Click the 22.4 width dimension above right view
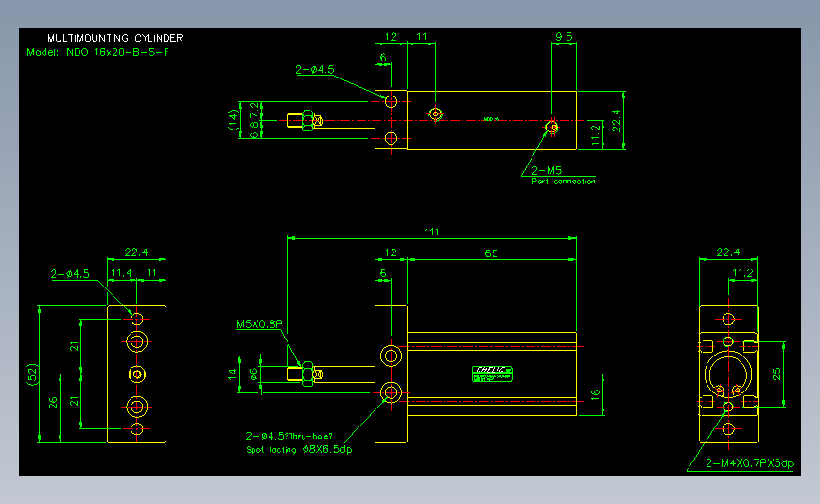The width and height of the screenshot is (820, 504). (x=728, y=252)
